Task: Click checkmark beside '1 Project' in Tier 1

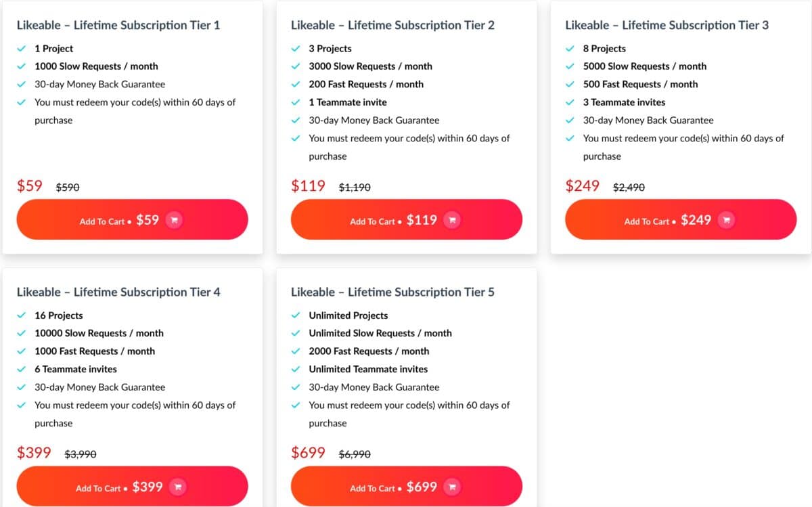Action: point(22,49)
